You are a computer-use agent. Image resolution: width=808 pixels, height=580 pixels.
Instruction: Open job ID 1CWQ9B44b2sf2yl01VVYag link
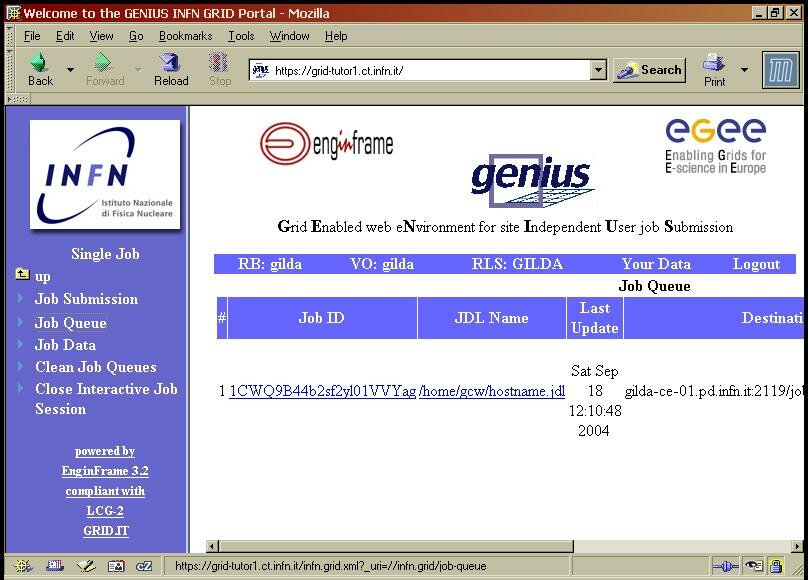point(323,391)
